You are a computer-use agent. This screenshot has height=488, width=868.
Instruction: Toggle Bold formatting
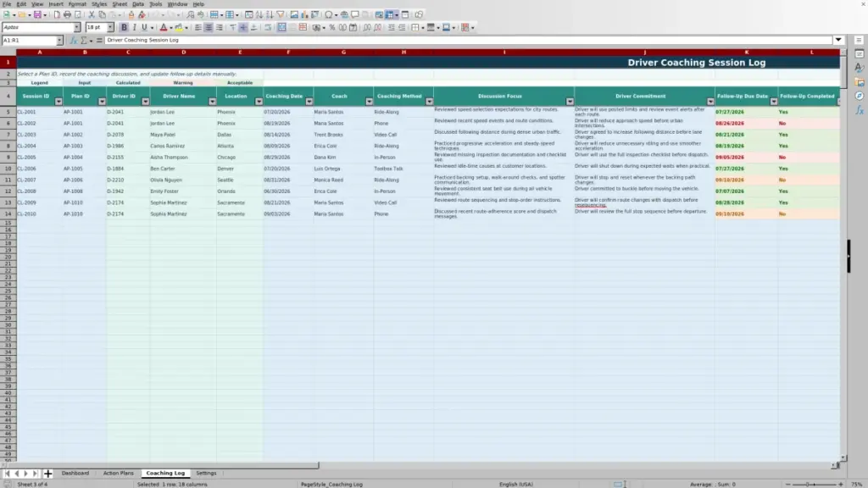coord(124,27)
